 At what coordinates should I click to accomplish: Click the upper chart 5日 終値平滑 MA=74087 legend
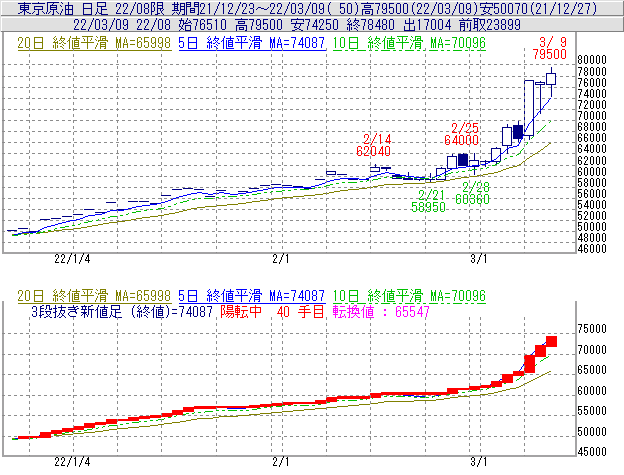[252, 43]
